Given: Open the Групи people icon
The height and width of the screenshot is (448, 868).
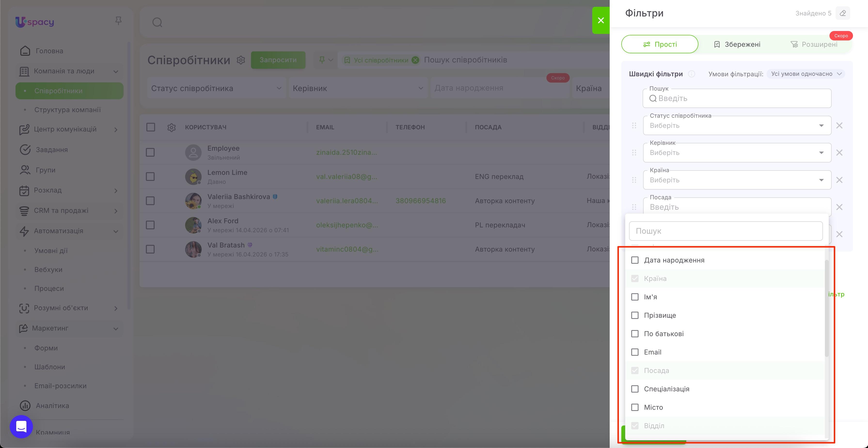Looking at the screenshot, I should (x=25, y=170).
